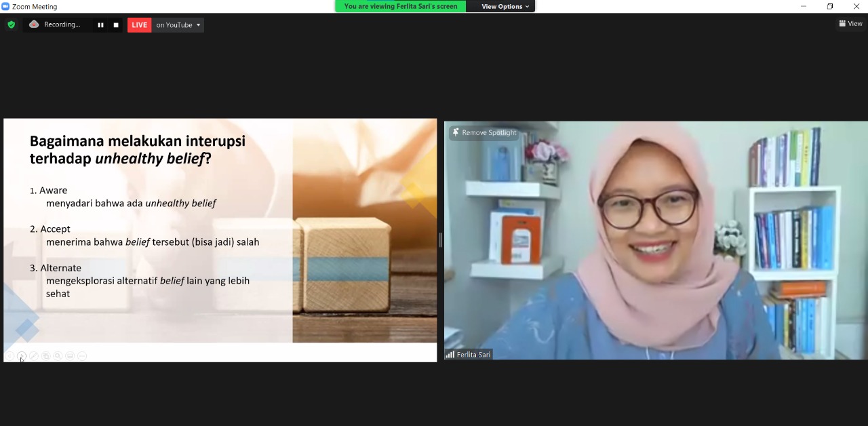Click the copy slide icon in the slide controls
Viewport: 868px width, 426px height.
[45, 355]
